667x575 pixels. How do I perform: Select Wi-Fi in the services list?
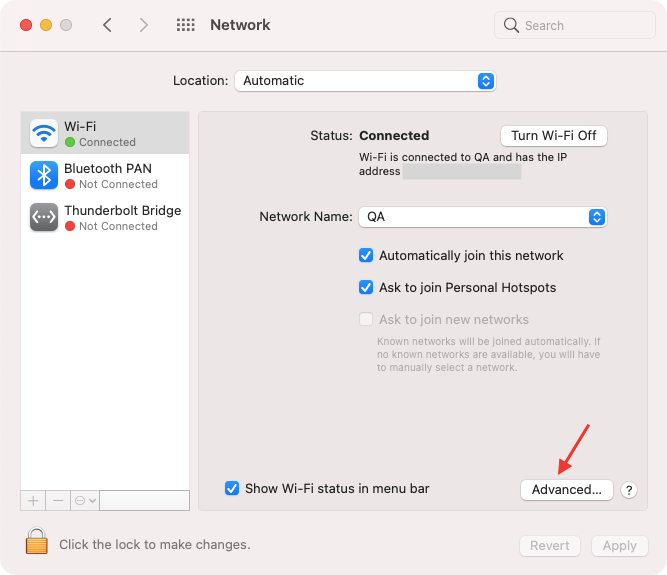[105, 133]
